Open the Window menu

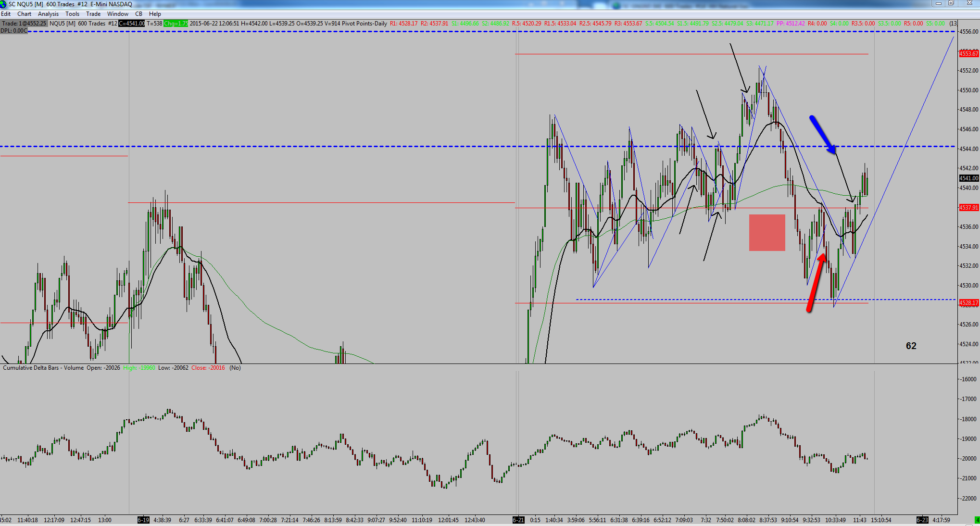click(x=118, y=14)
